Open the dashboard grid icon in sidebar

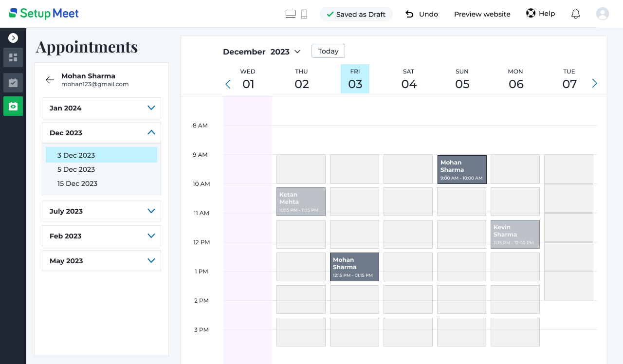[x=13, y=57]
